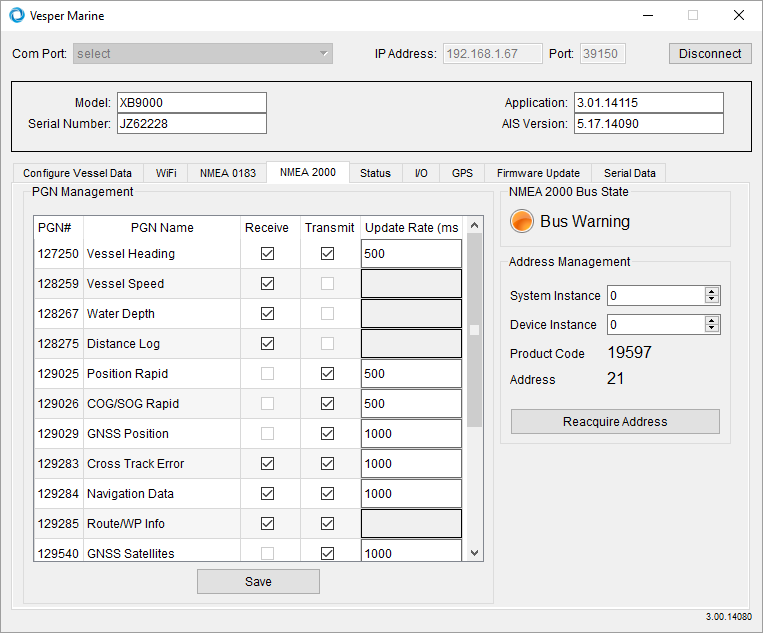The width and height of the screenshot is (763, 633).
Task: Edit Vessel Heading update rate field
Action: click(x=411, y=253)
